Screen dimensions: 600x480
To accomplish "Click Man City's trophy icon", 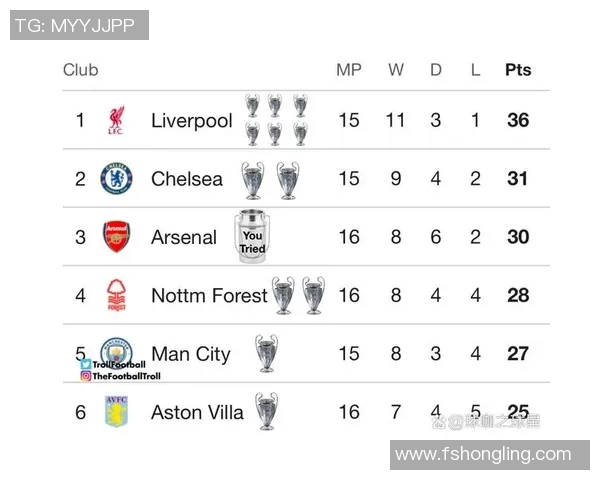I will tap(266, 353).
